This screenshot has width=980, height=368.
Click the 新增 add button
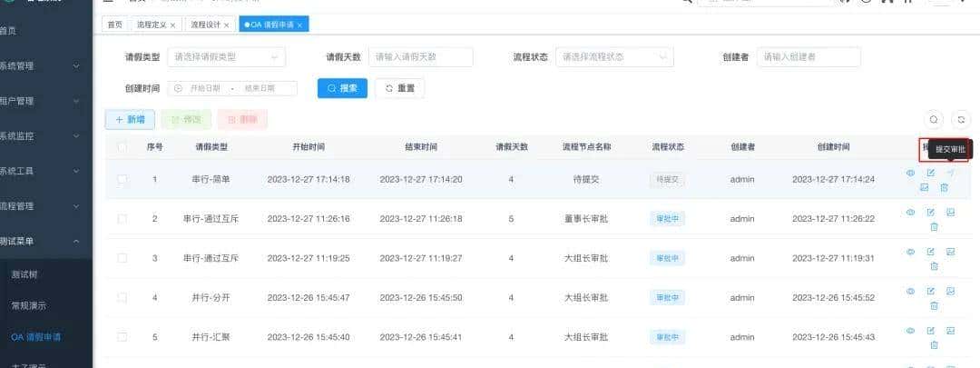[x=130, y=120]
